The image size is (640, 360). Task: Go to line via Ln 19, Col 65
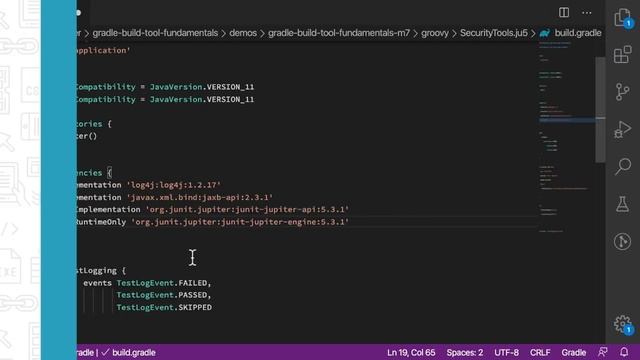point(411,352)
